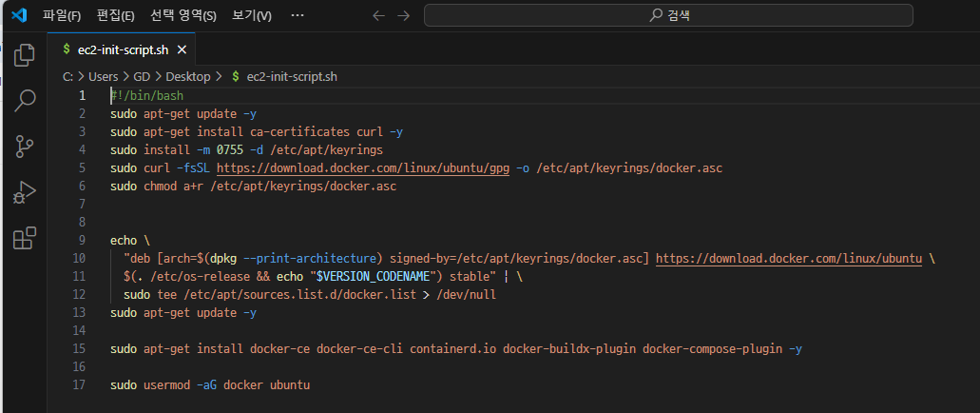This screenshot has height=413, width=980.
Task: Open the Run and Debug view
Action: tap(25, 193)
